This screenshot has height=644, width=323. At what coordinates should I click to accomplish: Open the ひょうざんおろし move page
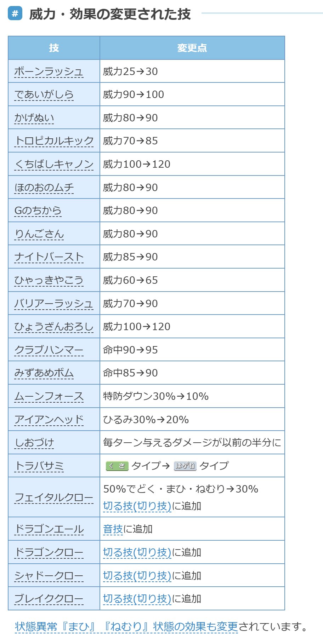[54, 327]
